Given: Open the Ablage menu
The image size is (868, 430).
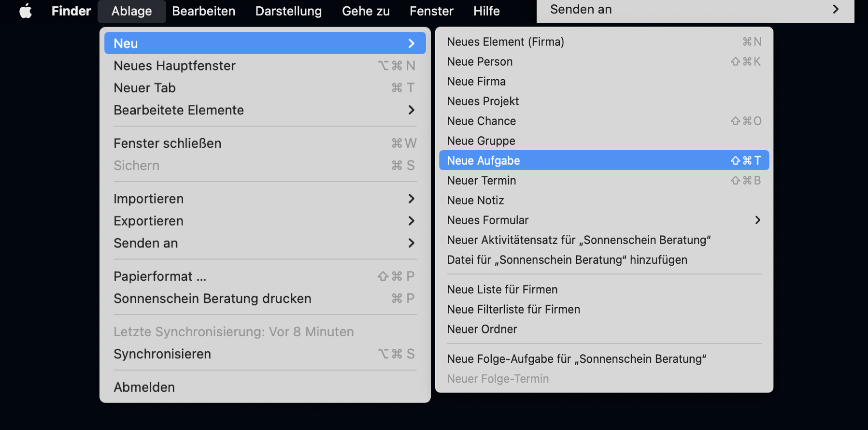Looking at the screenshot, I should [131, 11].
